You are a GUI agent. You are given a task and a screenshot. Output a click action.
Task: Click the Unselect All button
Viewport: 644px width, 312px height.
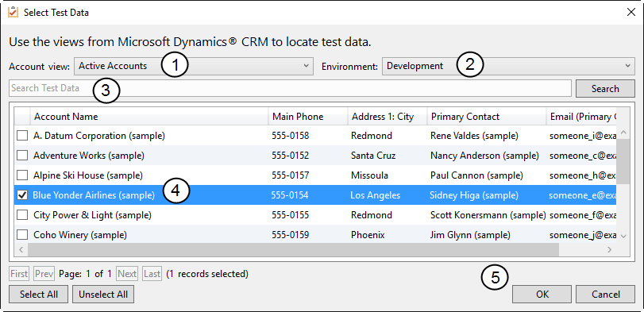pos(103,295)
